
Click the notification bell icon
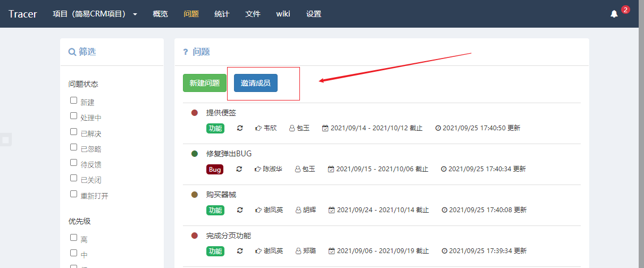(x=614, y=14)
